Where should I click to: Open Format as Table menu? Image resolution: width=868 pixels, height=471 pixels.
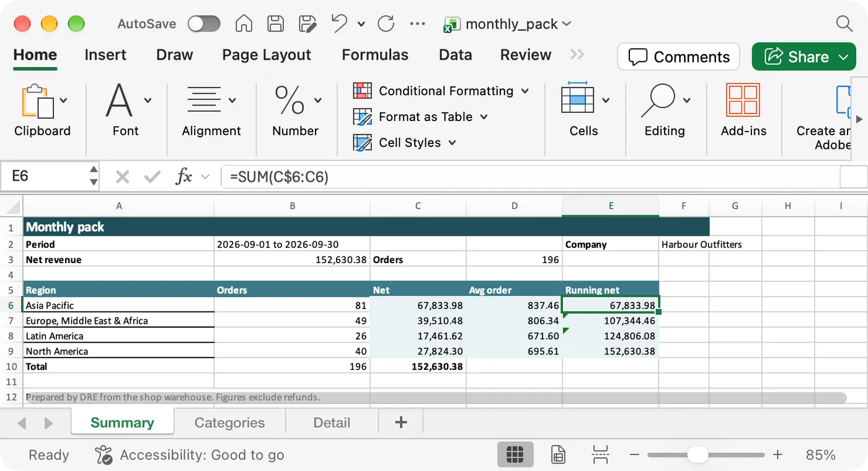pos(420,117)
